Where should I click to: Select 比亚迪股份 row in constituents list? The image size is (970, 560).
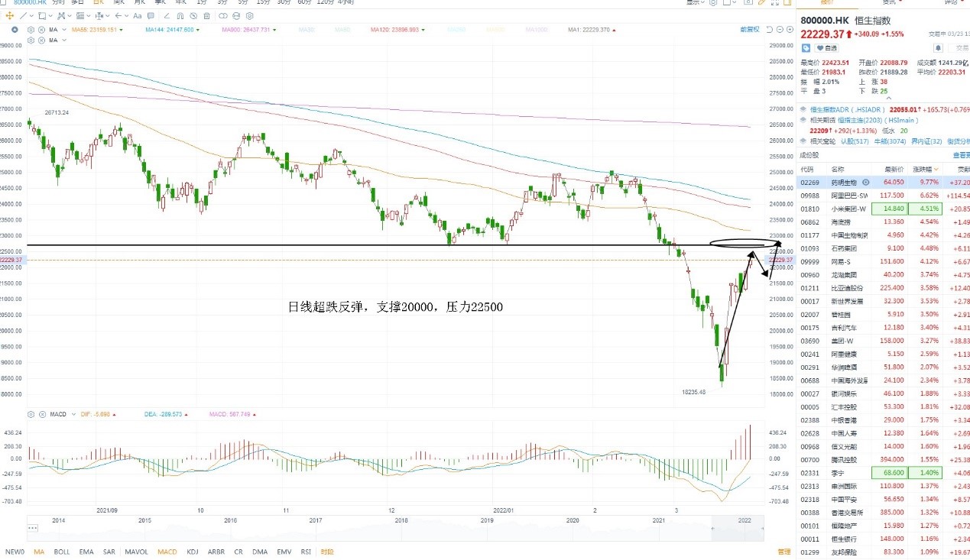(x=883, y=288)
